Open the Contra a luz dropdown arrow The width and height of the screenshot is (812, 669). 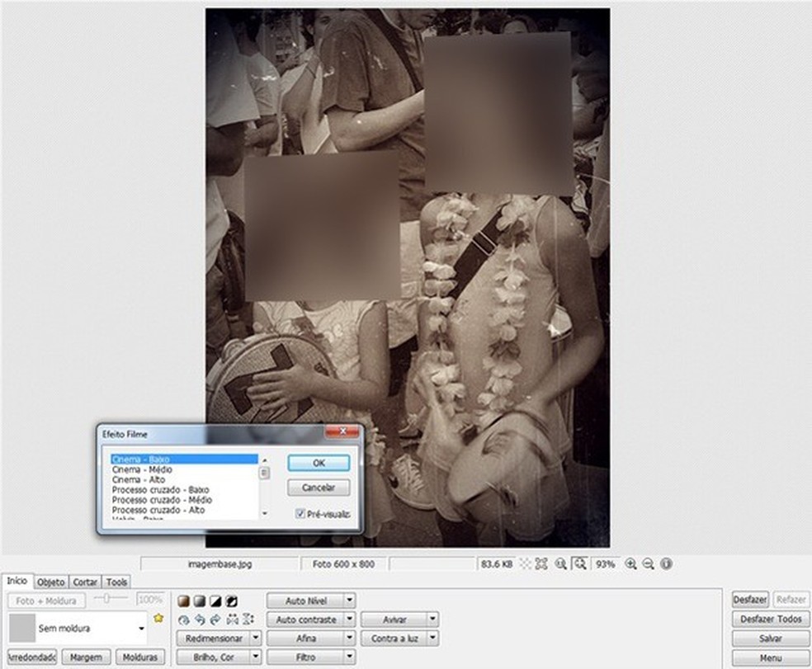tap(432, 638)
